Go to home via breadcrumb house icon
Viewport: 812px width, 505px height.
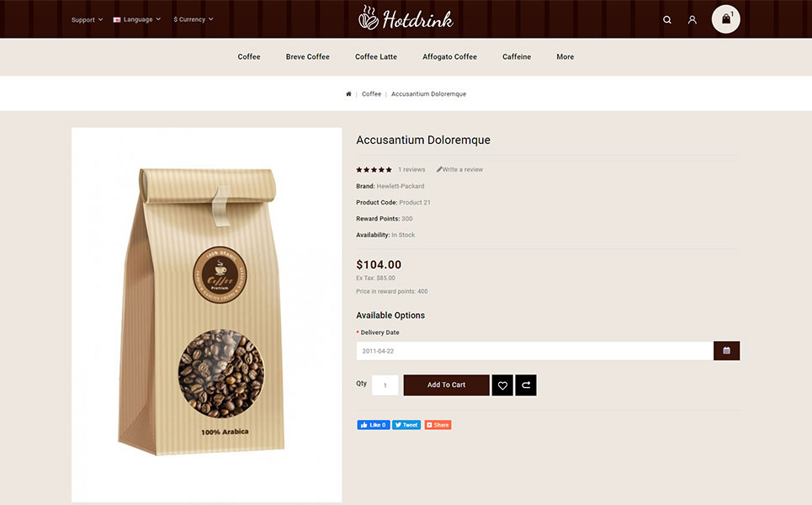click(348, 93)
